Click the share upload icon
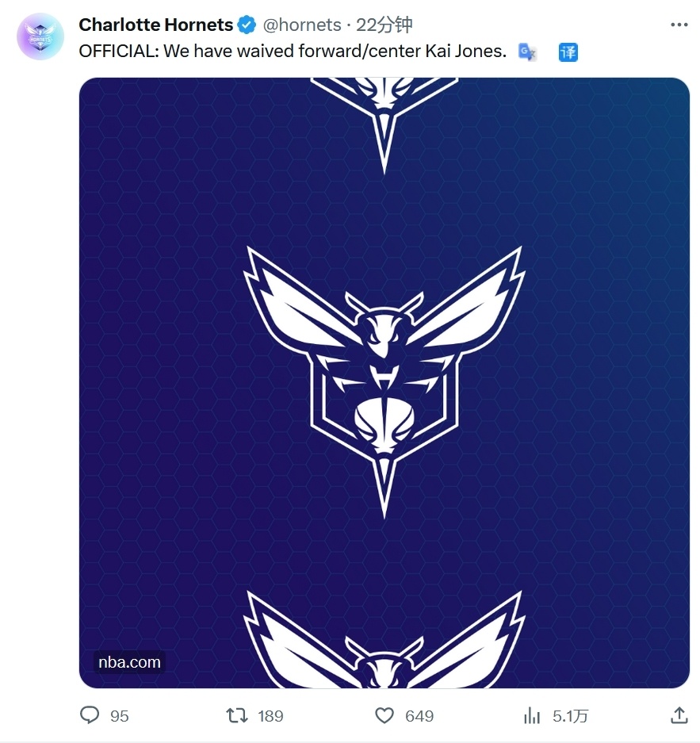Screen dimensions: 700x743 point(679,715)
